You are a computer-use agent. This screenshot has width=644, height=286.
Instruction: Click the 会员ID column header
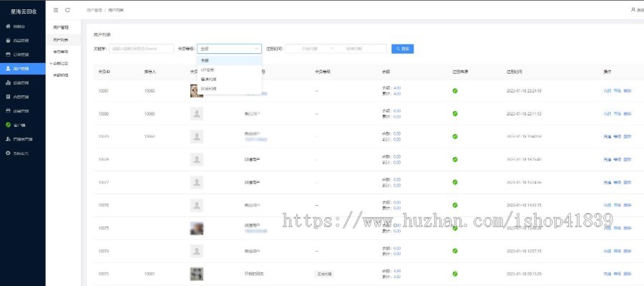104,72
